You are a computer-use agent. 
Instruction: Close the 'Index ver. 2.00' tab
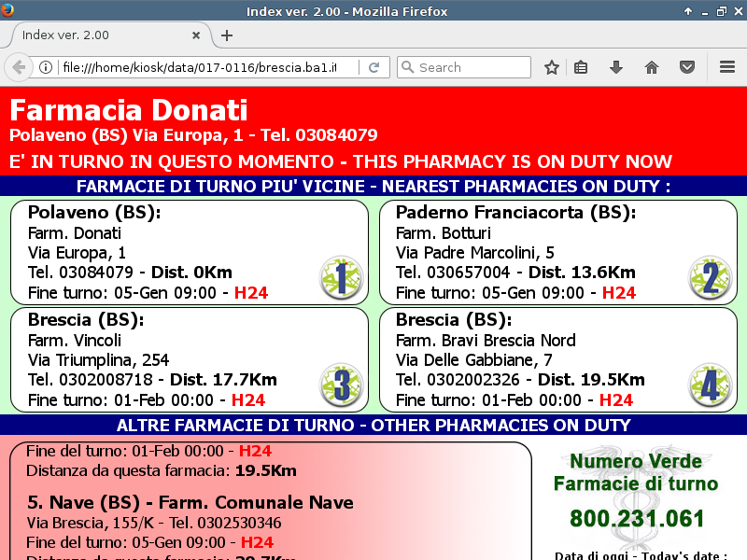[196, 35]
